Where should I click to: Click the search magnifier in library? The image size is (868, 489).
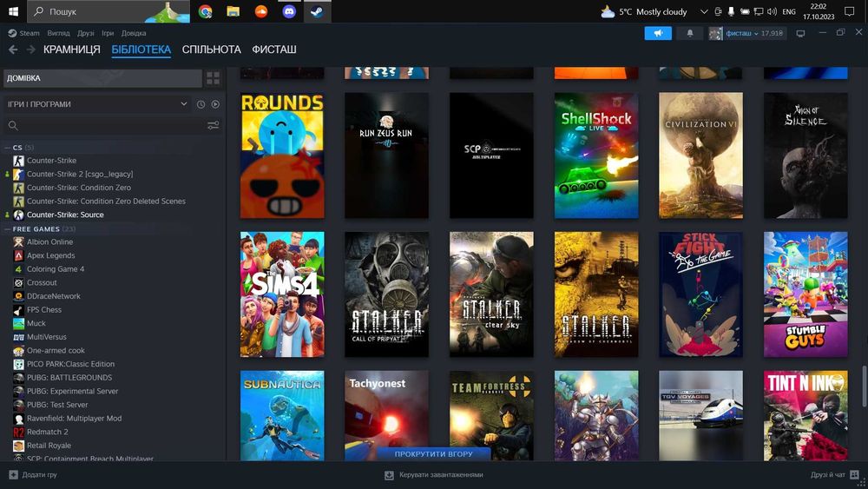13,126
